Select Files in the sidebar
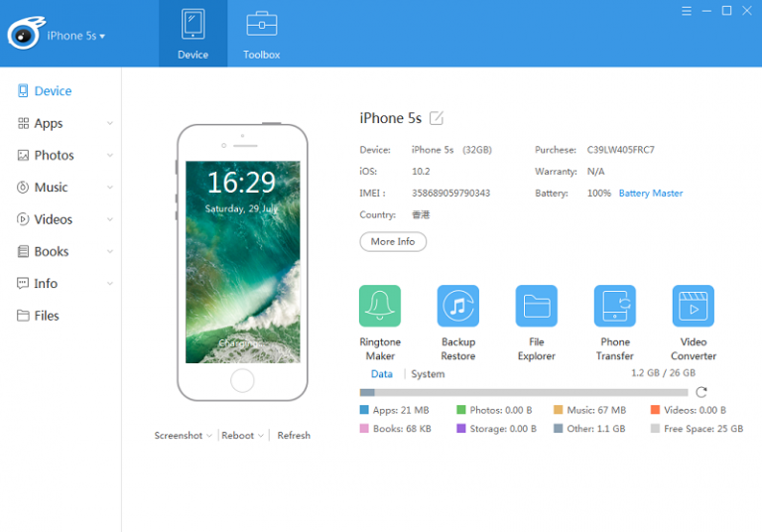The height and width of the screenshot is (532, 762). 46,316
